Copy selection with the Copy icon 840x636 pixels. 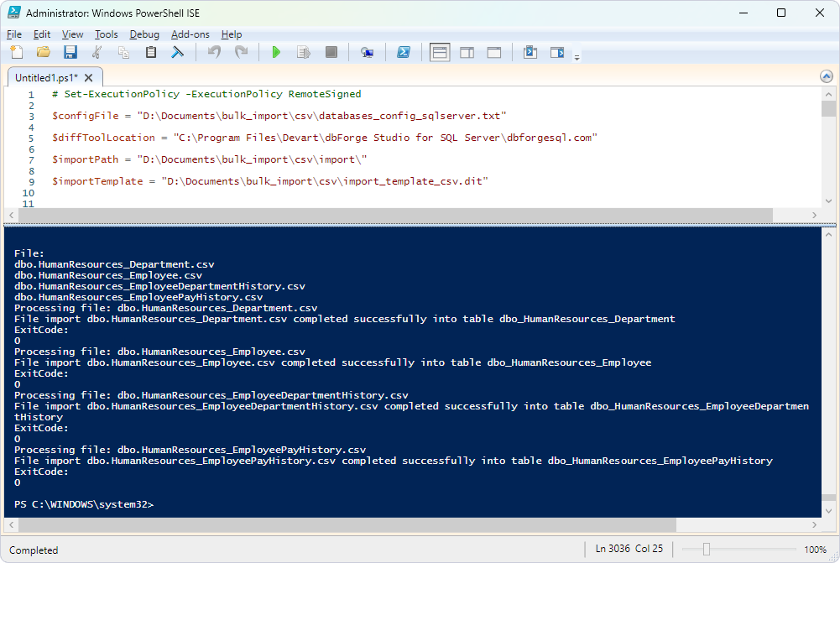[123, 53]
